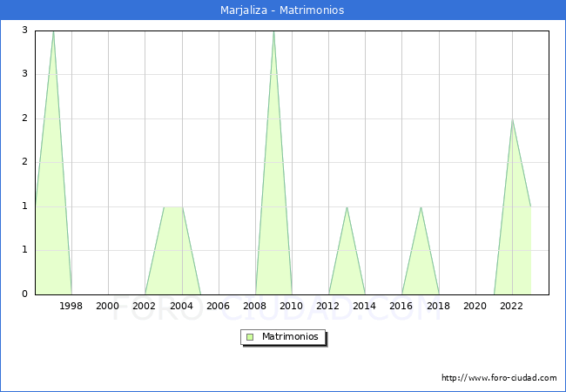
Task: Select the 2022 label on the x-axis
Action: [512, 306]
